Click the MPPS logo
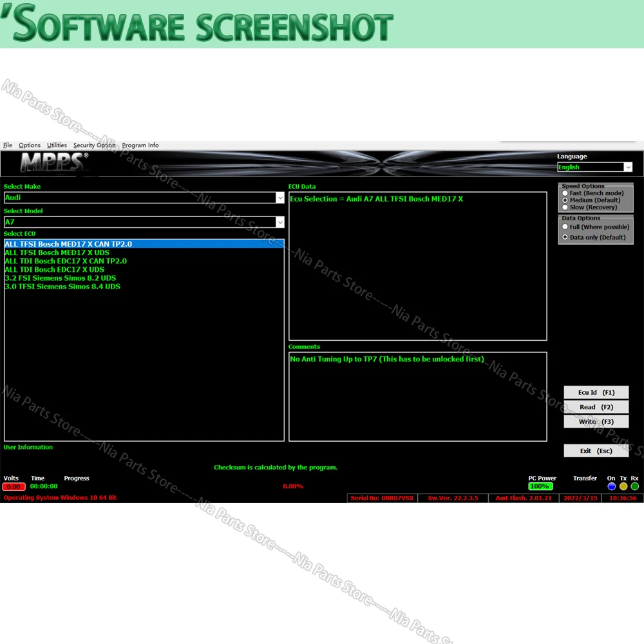 pyautogui.click(x=54, y=162)
